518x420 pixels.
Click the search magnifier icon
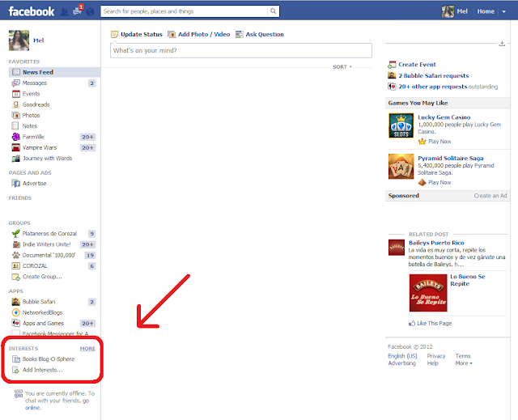(x=274, y=11)
